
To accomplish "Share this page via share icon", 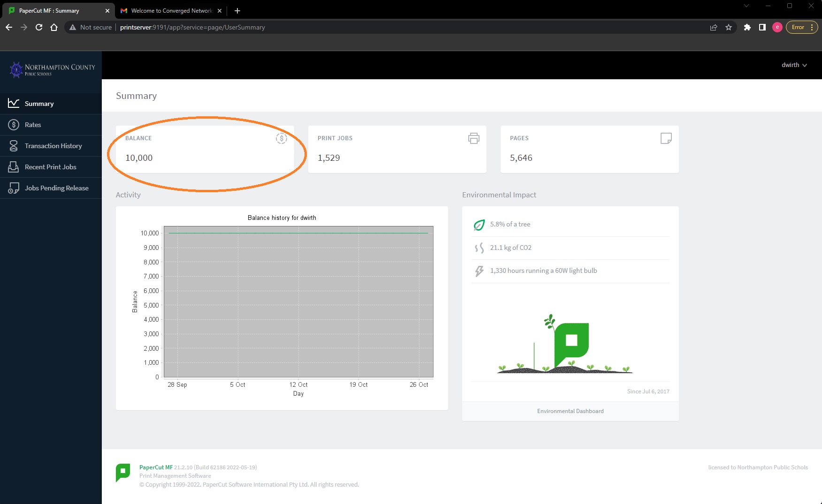I will [x=714, y=27].
